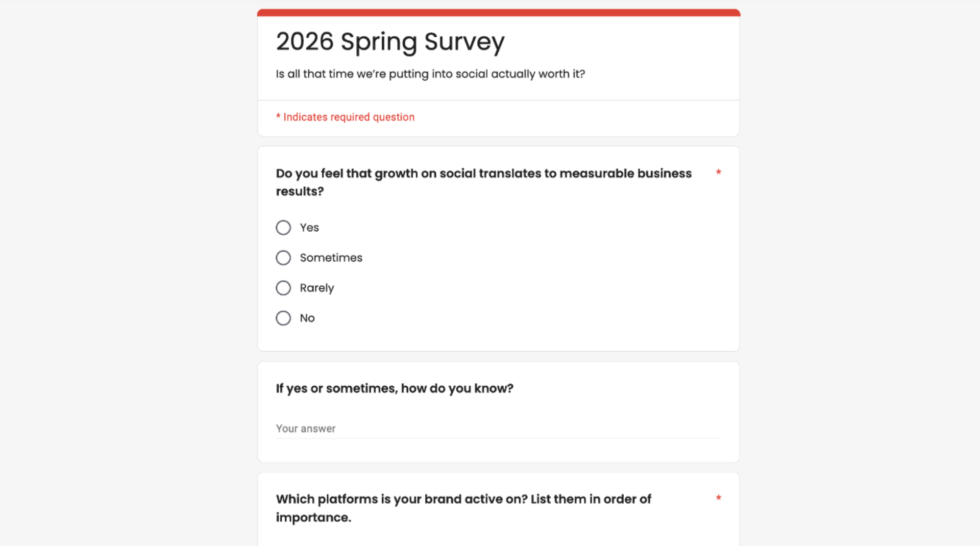980x546 pixels.
Task: Click the survey description about social time
Action: click(x=430, y=74)
